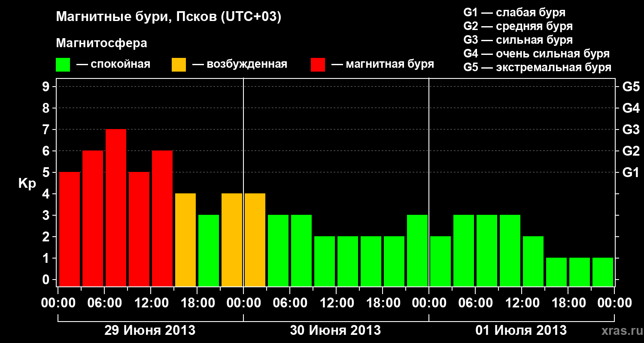Click the first green bar of 01 Июля at Kp 2
Viewport: 644px width, 343px height.
click(x=440, y=261)
